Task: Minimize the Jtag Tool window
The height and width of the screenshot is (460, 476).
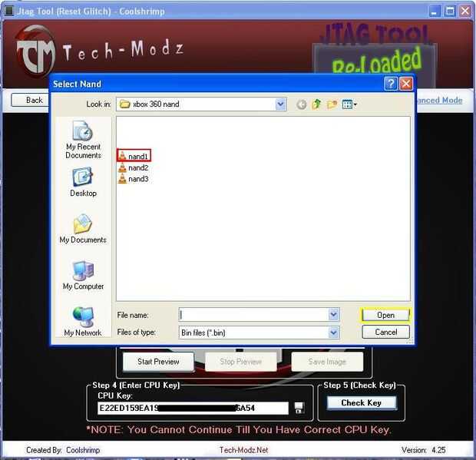Action: point(435,12)
